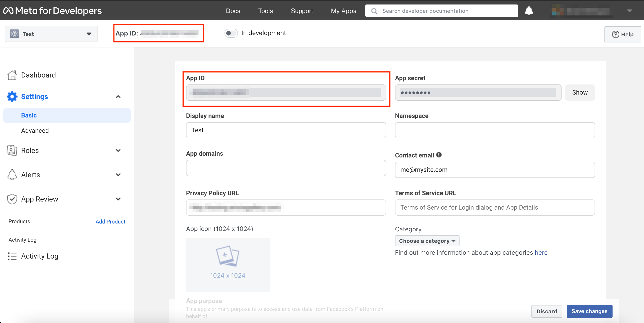Viewport: 644px width, 323px height.
Task: Expand the Roles section chevron
Action: (x=118, y=150)
